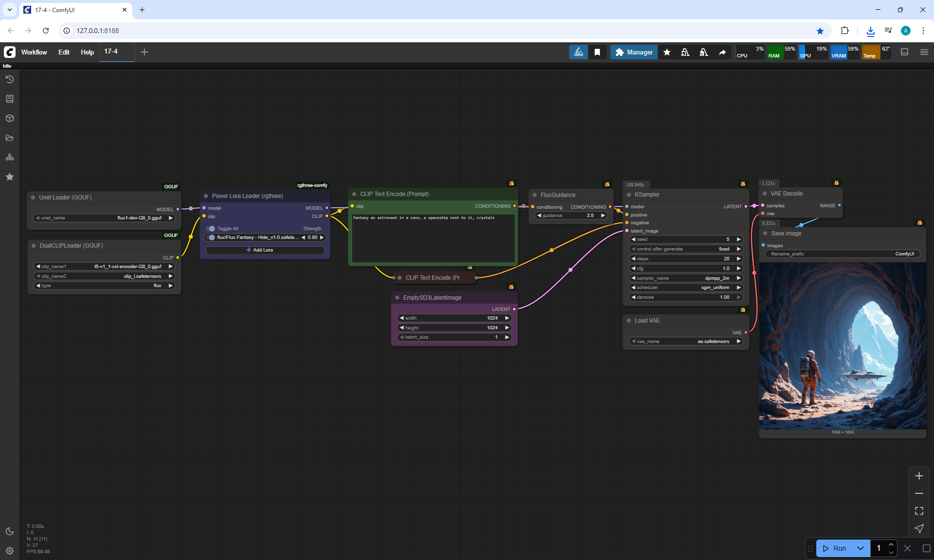This screenshot has height=560, width=934.
Task: Toggle the Flux Fantasy Hide lora switch
Action: pyautogui.click(x=211, y=237)
